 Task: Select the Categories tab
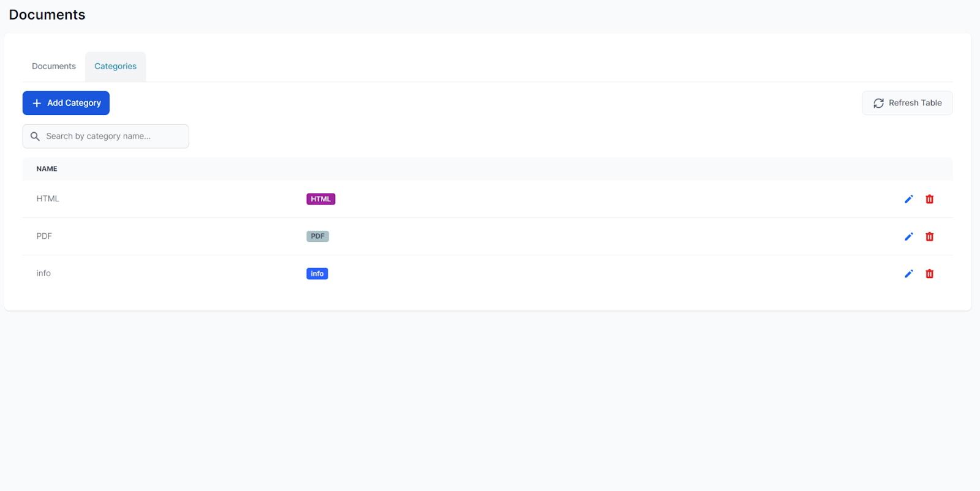pos(115,66)
